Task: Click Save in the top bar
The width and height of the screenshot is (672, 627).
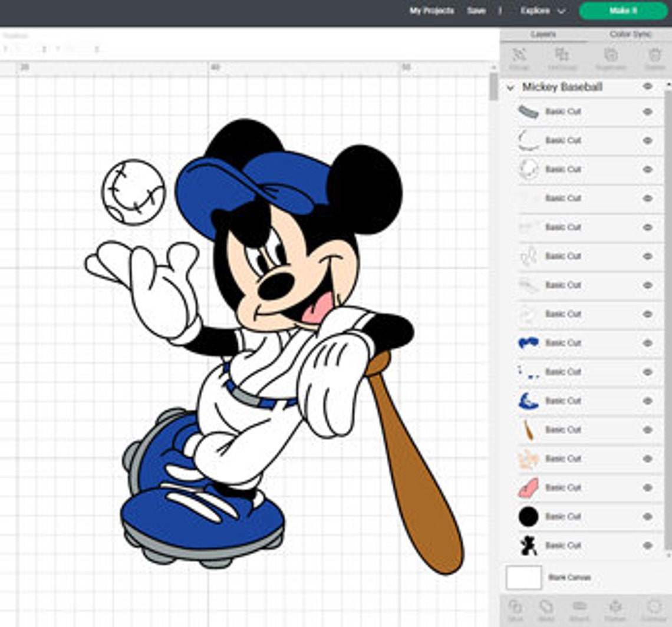Action: click(476, 11)
